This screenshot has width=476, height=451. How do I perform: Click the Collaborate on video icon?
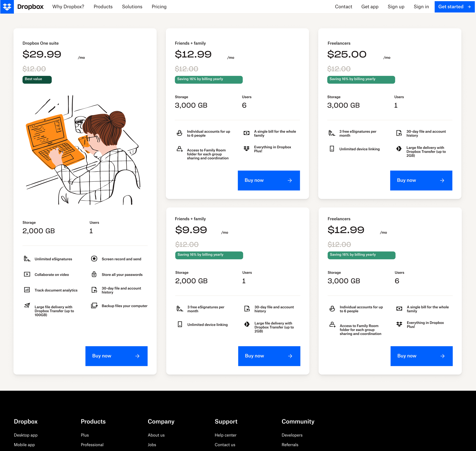pyautogui.click(x=27, y=274)
